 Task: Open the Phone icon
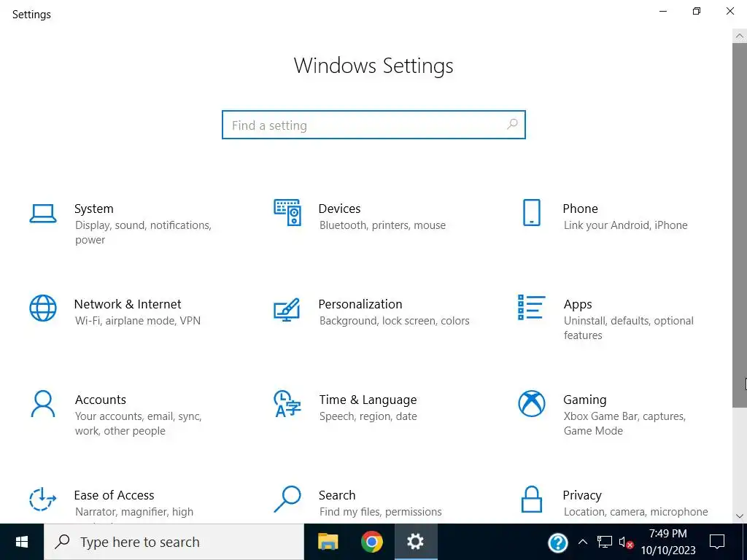coord(532,212)
